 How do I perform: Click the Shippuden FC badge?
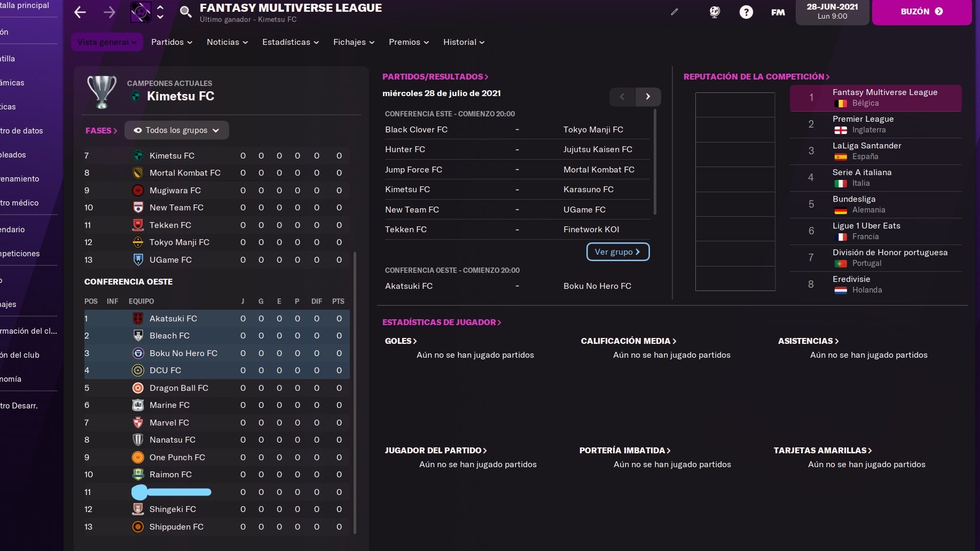click(138, 527)
